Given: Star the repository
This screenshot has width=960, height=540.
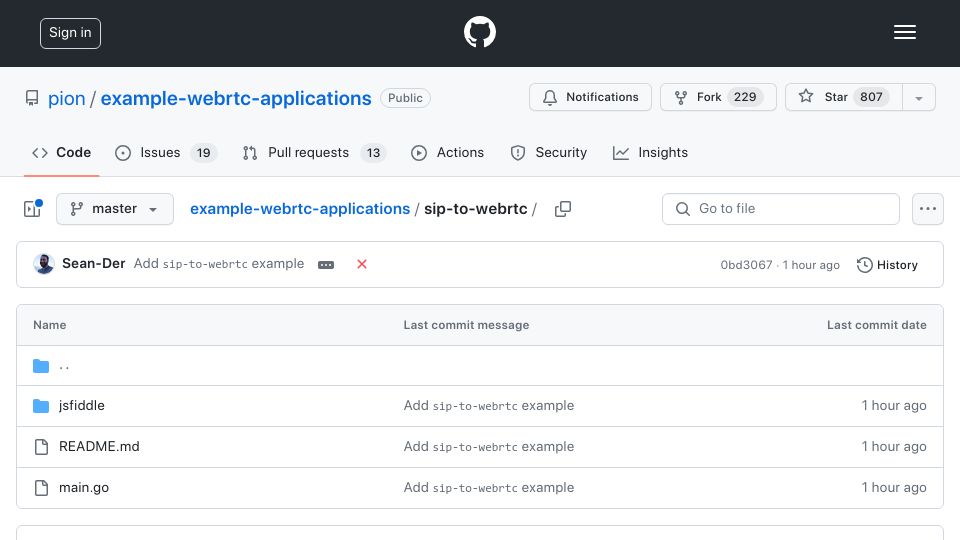Looking at the screenshot, I should tap(844, 97).
